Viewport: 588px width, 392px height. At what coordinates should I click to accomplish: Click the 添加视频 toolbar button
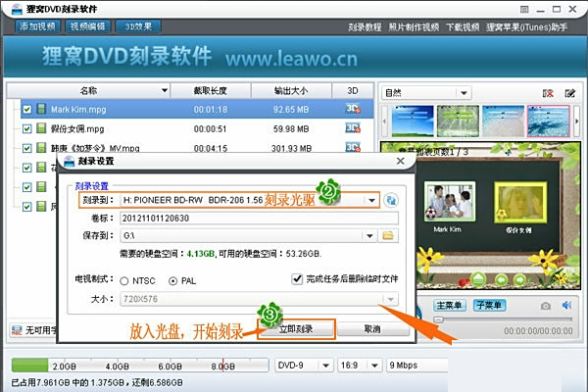[37, 26]
